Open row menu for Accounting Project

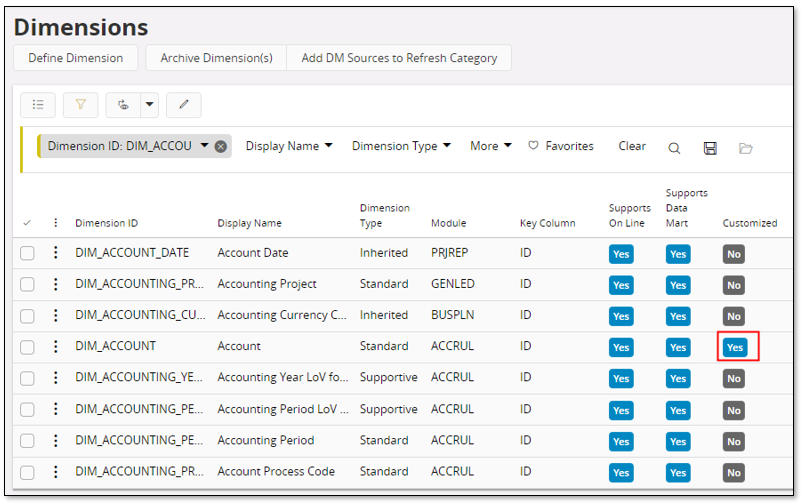[x=55, y=284]
